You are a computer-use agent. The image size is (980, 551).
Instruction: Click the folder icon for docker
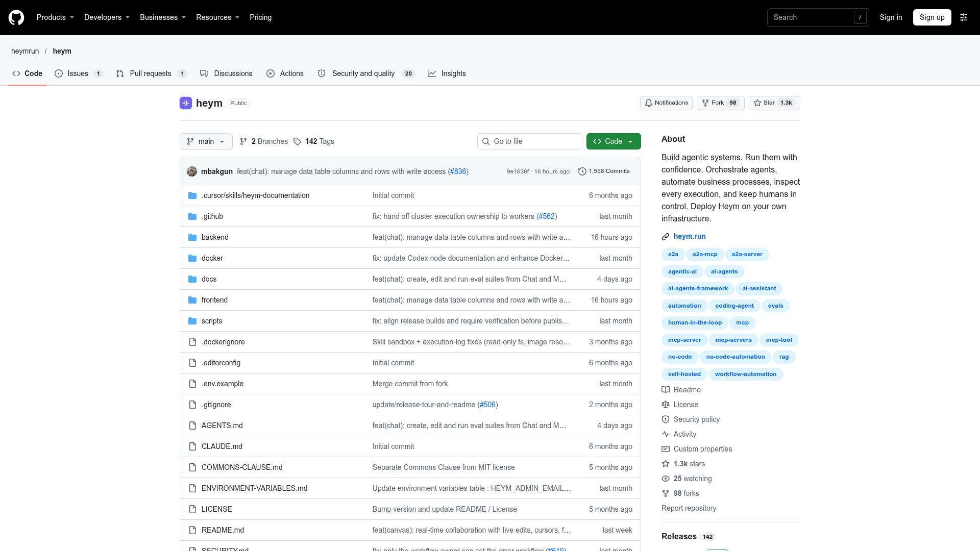192,258
